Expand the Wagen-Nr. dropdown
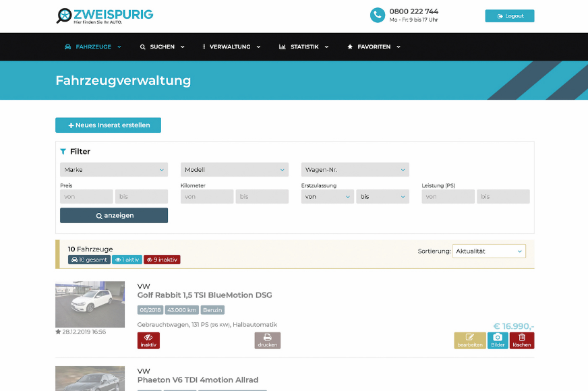This screenshot has height=391, width=588. tap(355, 170)
